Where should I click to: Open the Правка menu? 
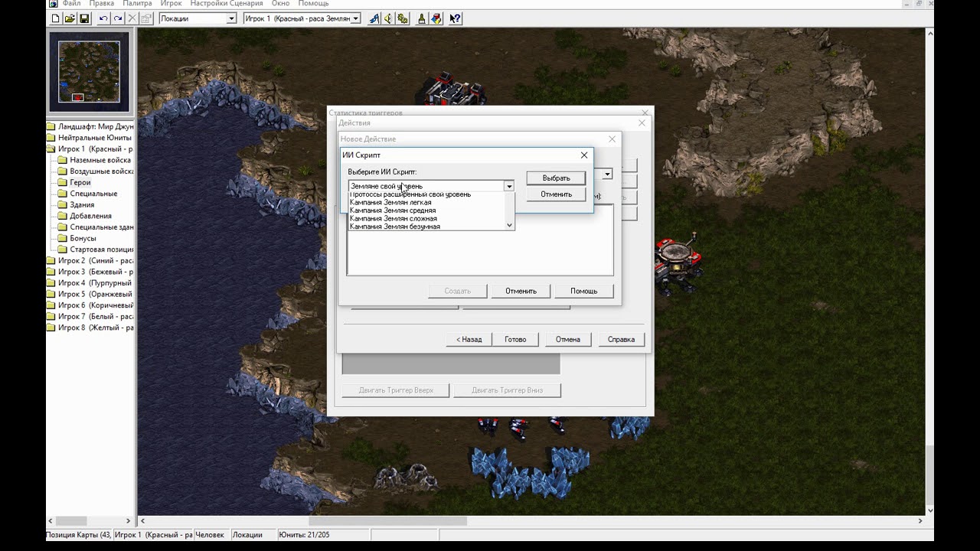click(x=101, y=4)
